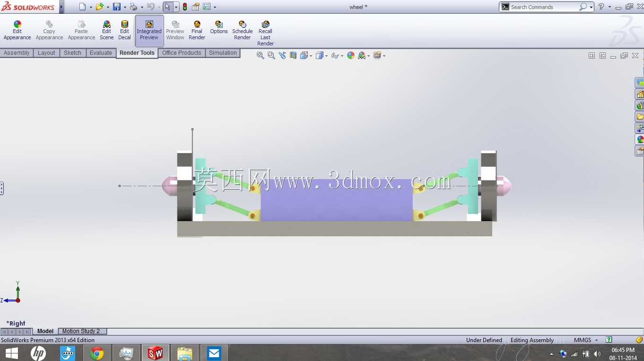Click Zoom to Area icon
This screenshot has width=644, height=361.
tap(271, 55)
